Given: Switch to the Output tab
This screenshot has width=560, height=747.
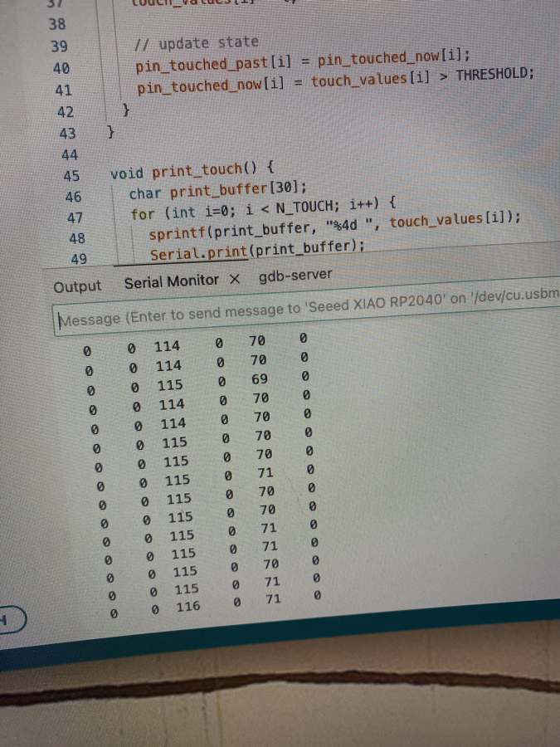Looking at the screenshot, I should (x=77, y=287).
